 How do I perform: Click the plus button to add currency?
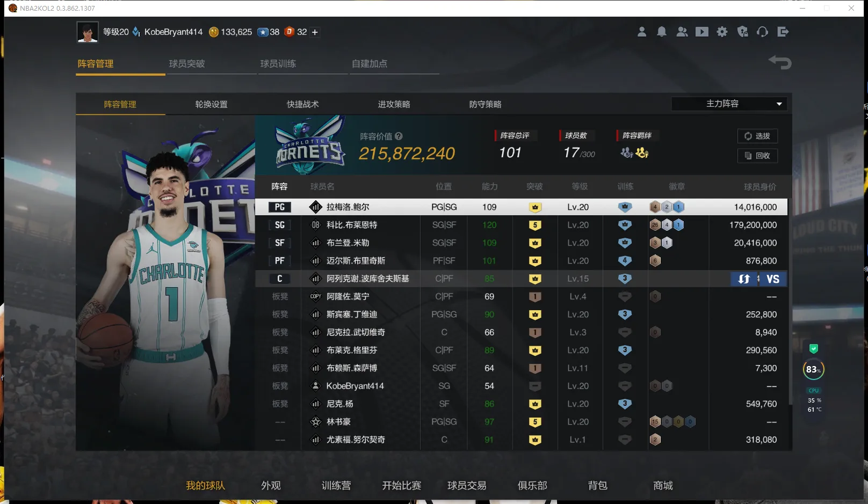pyautogui.click(x=315, y=32)
